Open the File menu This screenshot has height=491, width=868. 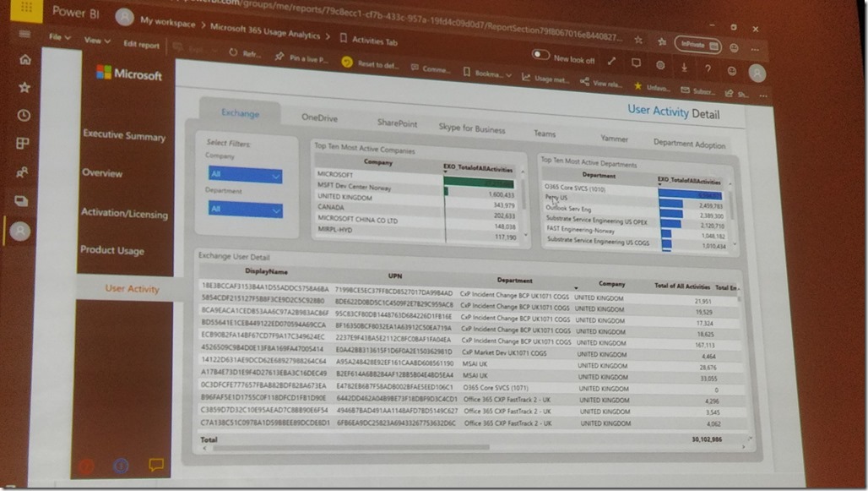point(59,37)
